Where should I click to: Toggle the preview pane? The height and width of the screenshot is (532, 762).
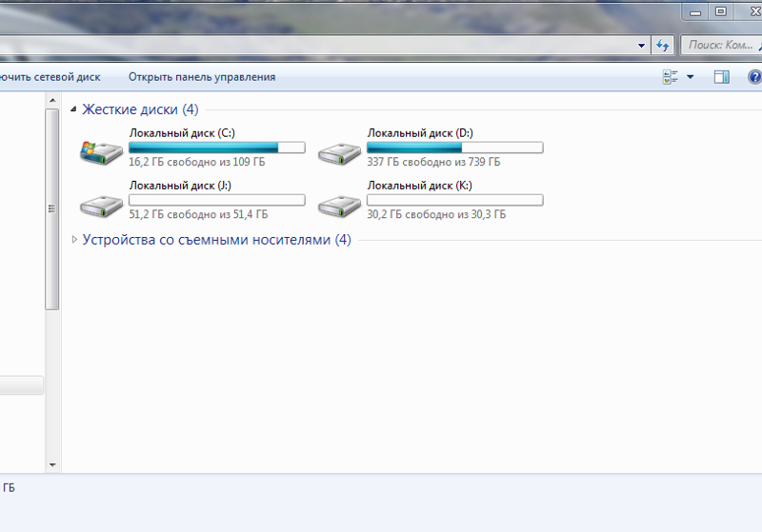721,77
